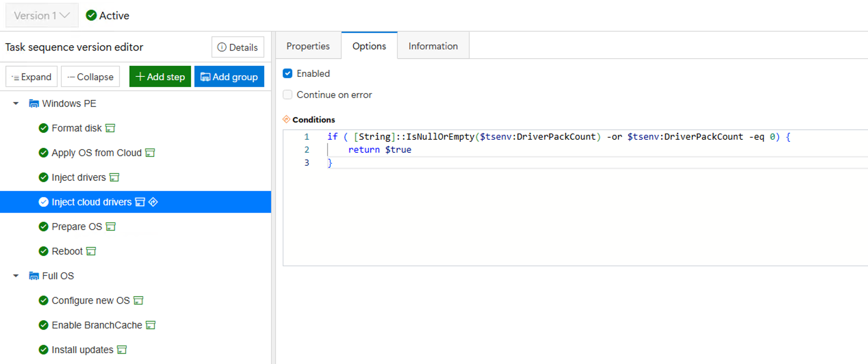The width and height of the screenshot is (868, 364).
Task: Click the condition diamond icon on Inject cloud drivers
Action: (153, 202)
